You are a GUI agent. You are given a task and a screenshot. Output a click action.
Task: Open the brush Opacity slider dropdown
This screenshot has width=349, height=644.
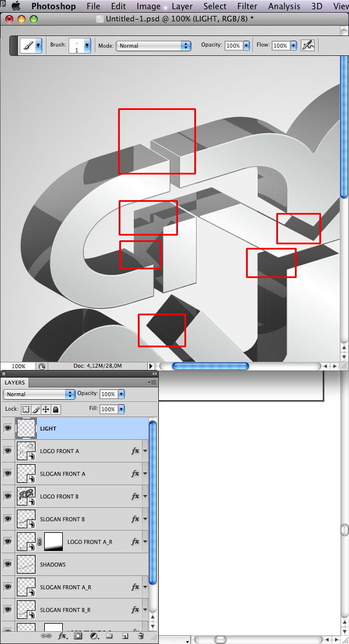247,45
